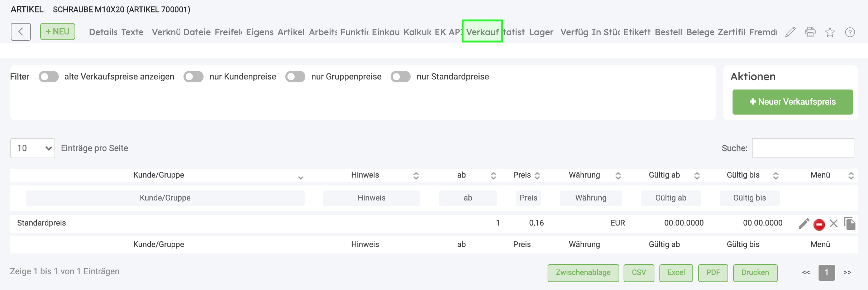Image resolution: width=868 pixels, height=290 pixels.
Task: Edit the Standardpreis row with pencil icon
Action: coord(804,223)
